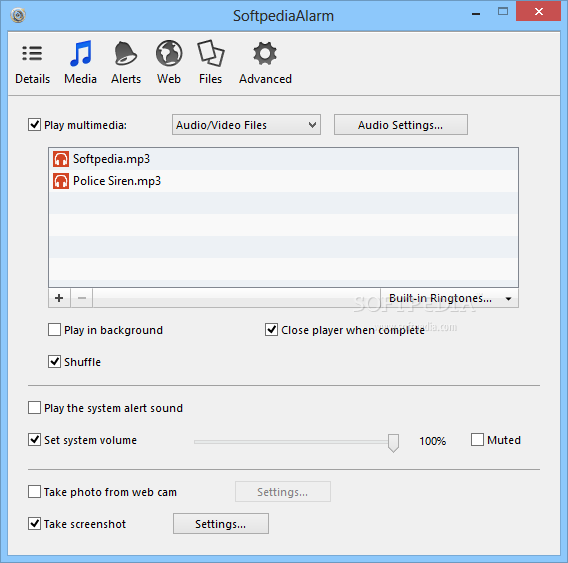The width and height of the screenshot is (568, 563).
Task: Toggle the Shuffle checkbox
Action: click(54, 362)
